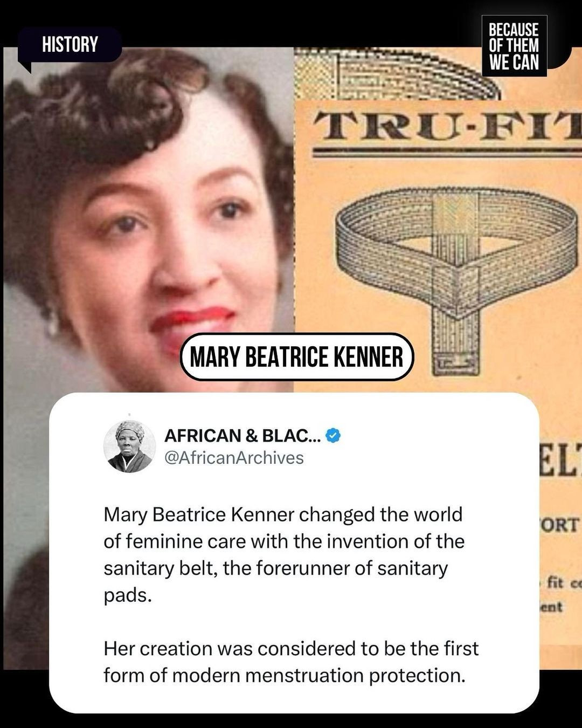Select the HISTORY speech-bubble tag
The image size is (582, 728).
click(x=70, y=45)
